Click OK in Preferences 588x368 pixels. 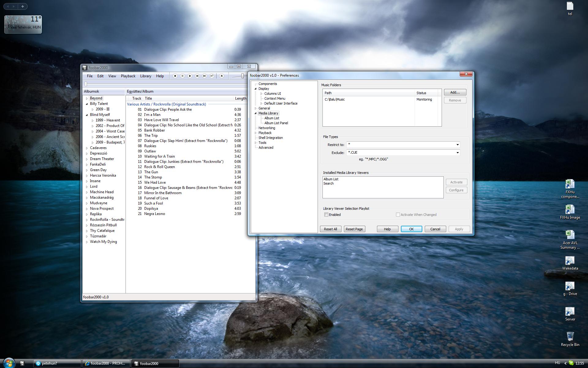pyautogui.click(x=411, y=229)
